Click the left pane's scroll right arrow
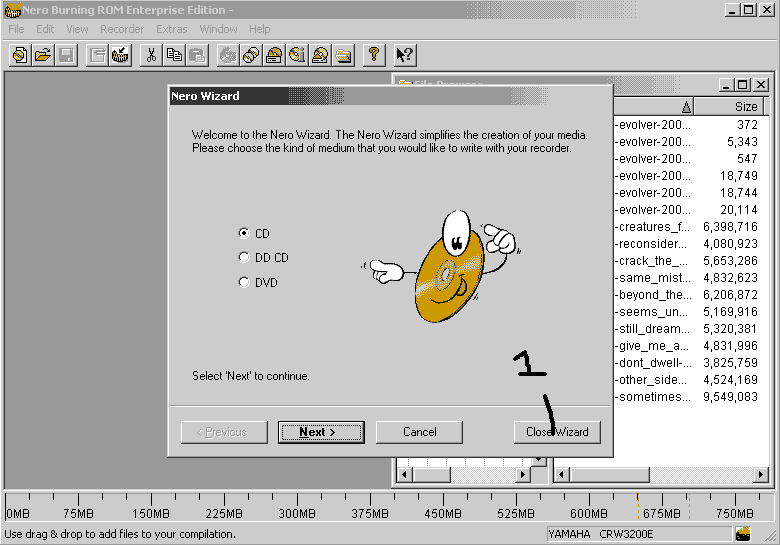The width and height of the screenshot is (780, 545). point(522,475)
